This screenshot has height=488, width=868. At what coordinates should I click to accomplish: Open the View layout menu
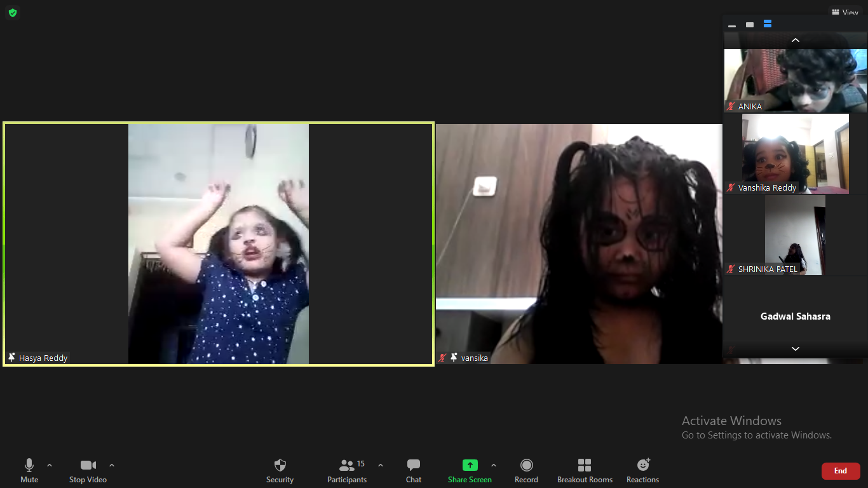845,12
